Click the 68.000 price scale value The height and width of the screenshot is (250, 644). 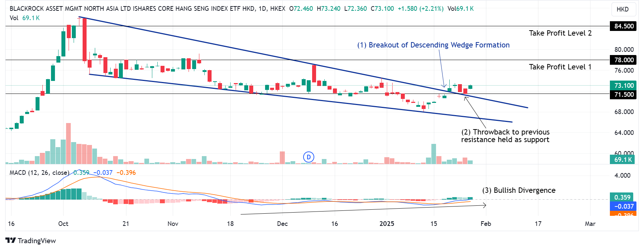pos(624,112)
